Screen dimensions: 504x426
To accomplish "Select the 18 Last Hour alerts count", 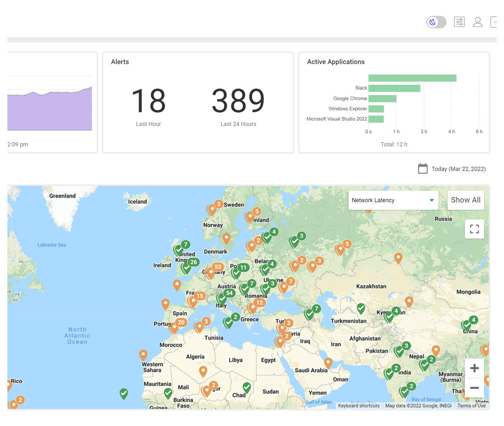I will tap(148, 102).
